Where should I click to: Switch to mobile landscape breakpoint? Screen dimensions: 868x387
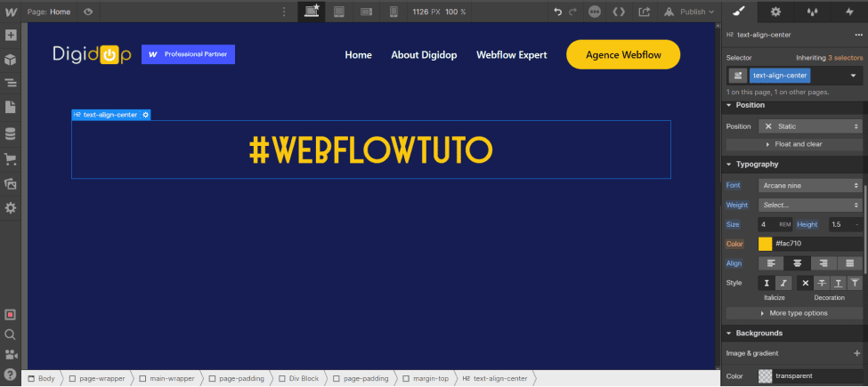tap(366, 11)
